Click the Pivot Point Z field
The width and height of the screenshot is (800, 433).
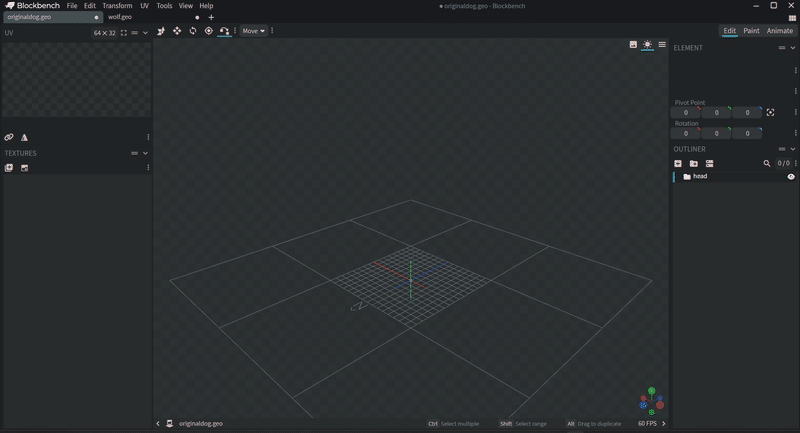[x=747, y=113]
